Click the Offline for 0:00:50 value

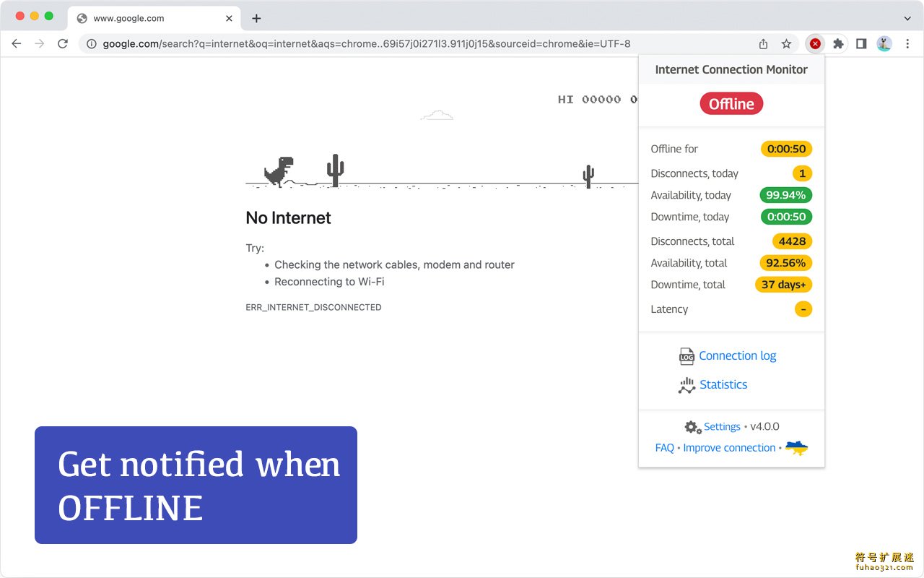(786, 149)
